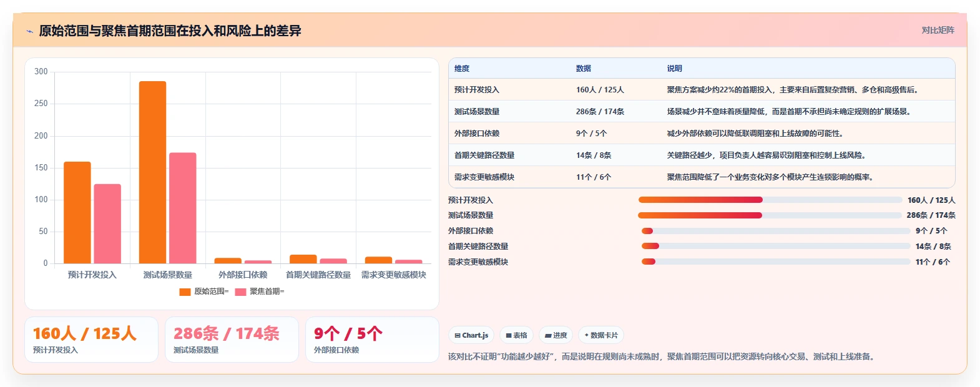The image size is (980, 387).
Task: Click the 14条 / 8条 value beside progress bar
Action: coord(933,247)
